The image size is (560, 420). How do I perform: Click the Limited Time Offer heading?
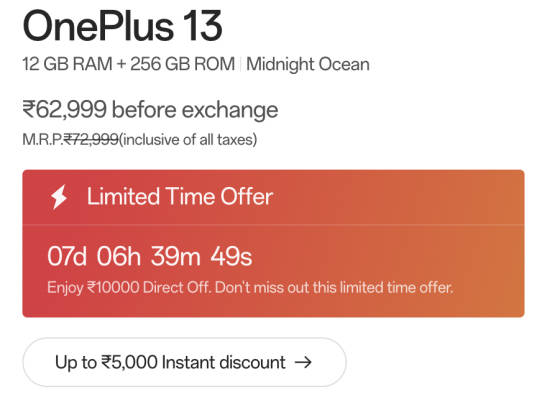click(180, 196)
